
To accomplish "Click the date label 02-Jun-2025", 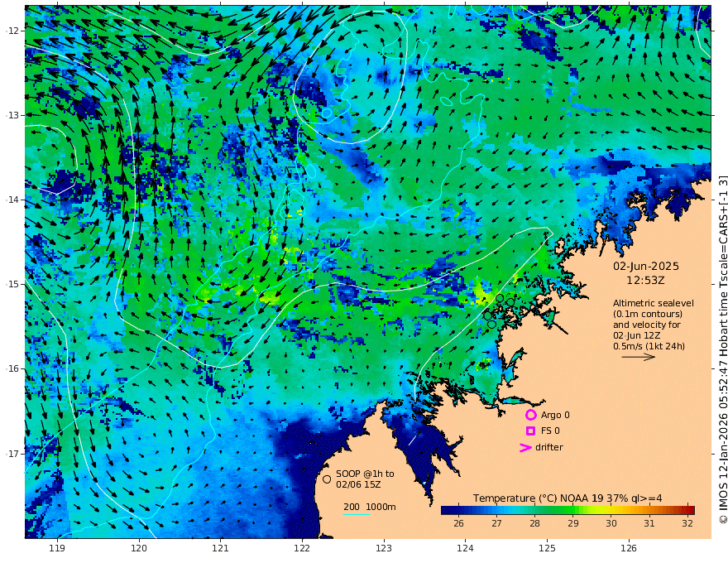I will point(646,266).
